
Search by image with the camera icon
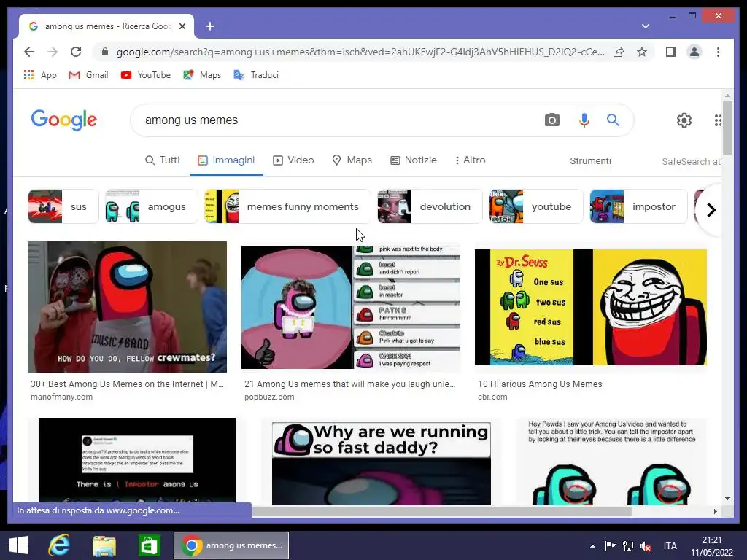pos(551,120)
